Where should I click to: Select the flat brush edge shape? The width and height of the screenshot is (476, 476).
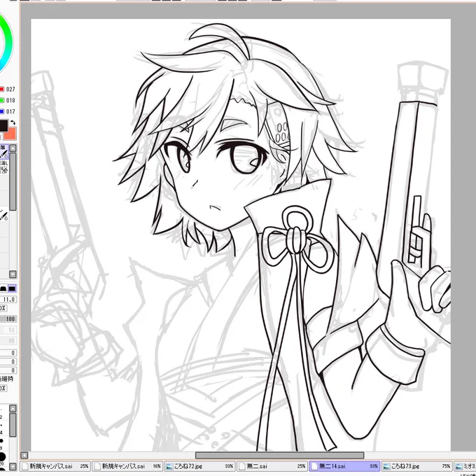point(12,288)
